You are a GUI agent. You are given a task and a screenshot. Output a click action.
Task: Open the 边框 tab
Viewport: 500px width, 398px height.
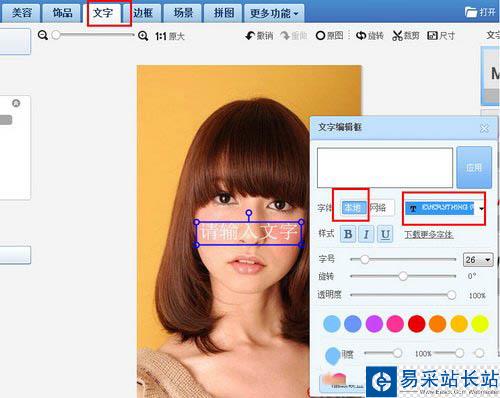click(x=143, y=13)
